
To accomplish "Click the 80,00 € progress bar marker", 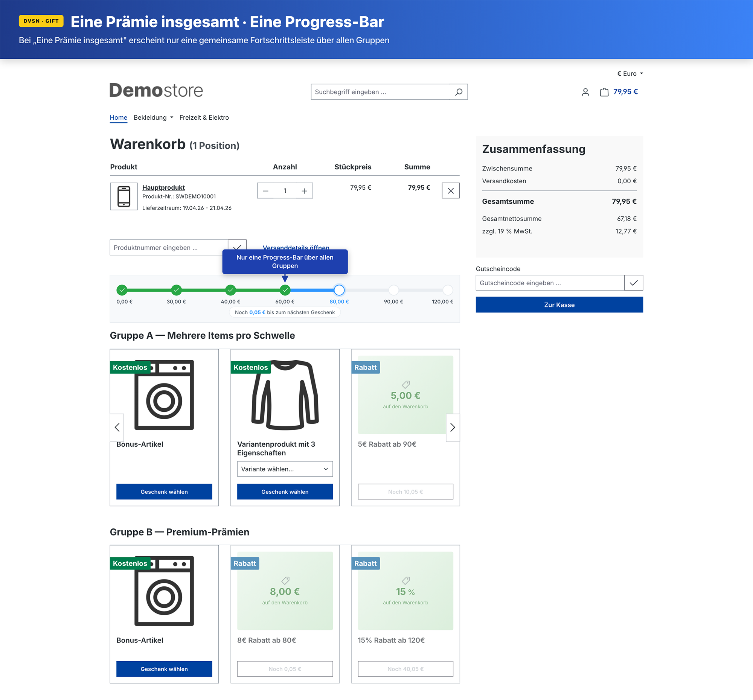I will (x=339, y=290).
